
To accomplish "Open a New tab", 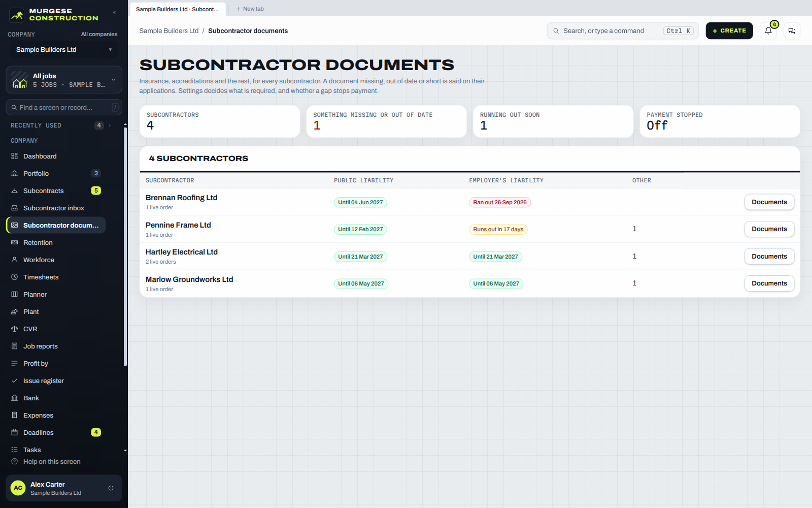I will pos(250,9).
